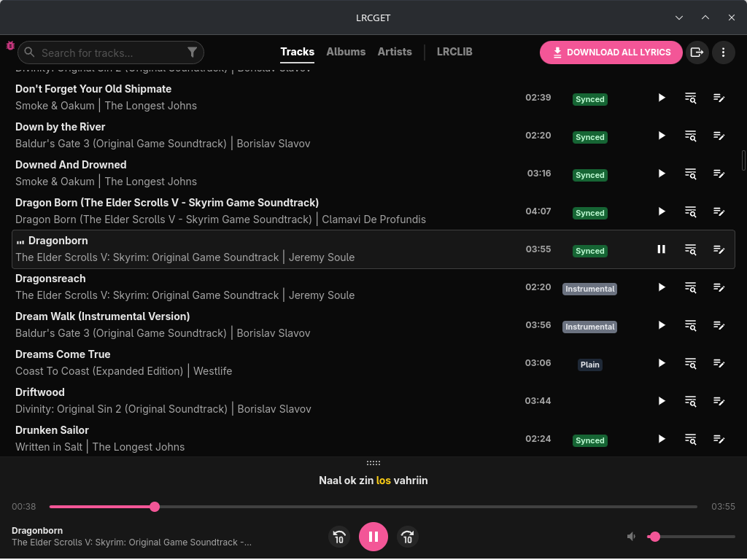Screen dimensions: 747x560
Task: Search lyrics for Drunken Sailor
Action: coord(690,438)
